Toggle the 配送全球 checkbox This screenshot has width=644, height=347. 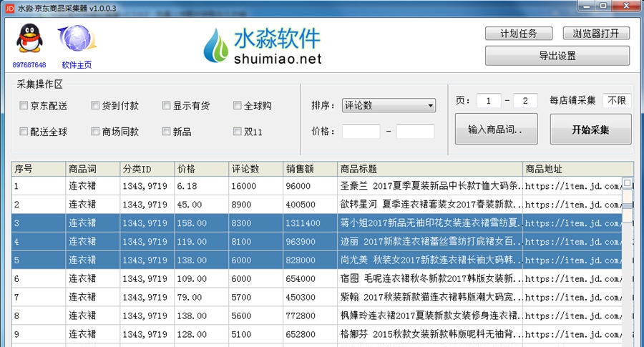coord(24,132)
